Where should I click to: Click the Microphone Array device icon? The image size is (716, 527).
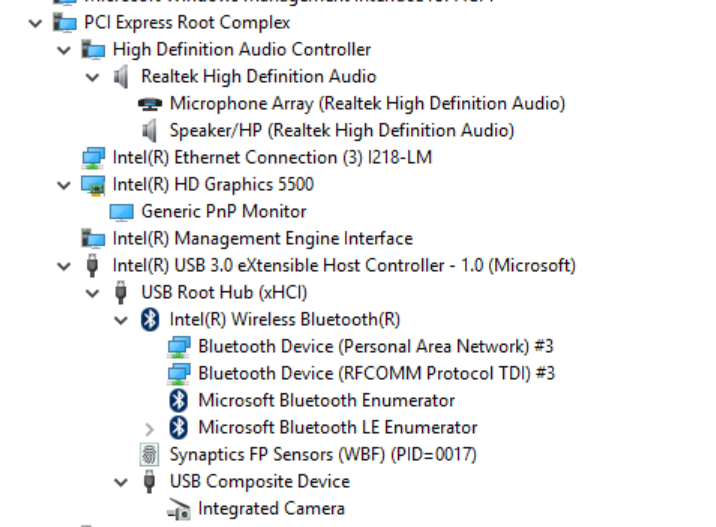[150, 103]
